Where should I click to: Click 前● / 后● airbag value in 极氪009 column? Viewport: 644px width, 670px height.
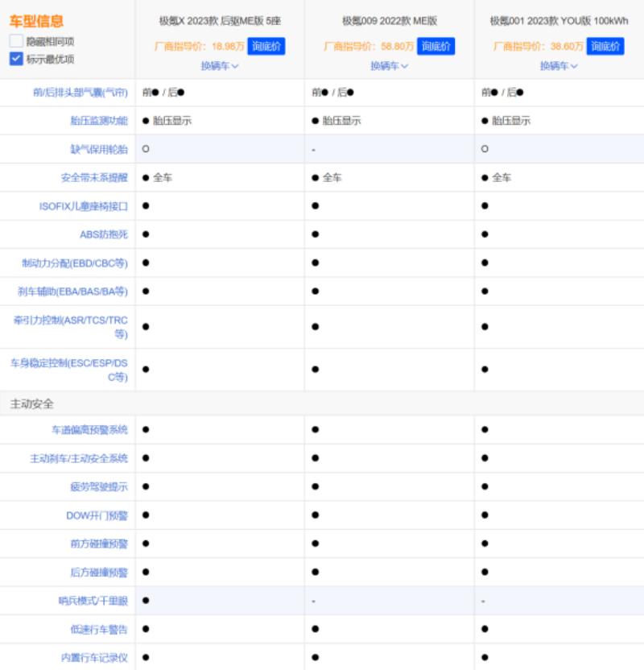tap(333, 93)
